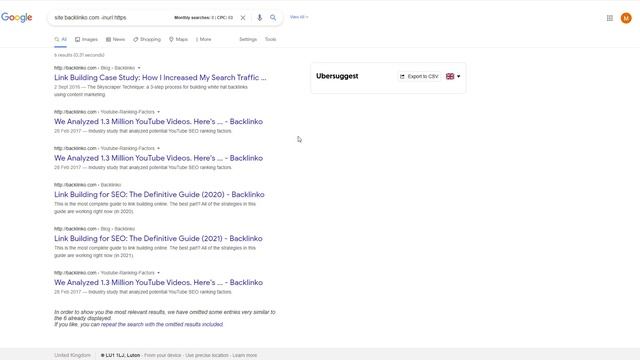Screen dimensions: 640x360
Task: Open first We Analyzed 1.3 Million YouTube Videos result
Action: [158, 122]
